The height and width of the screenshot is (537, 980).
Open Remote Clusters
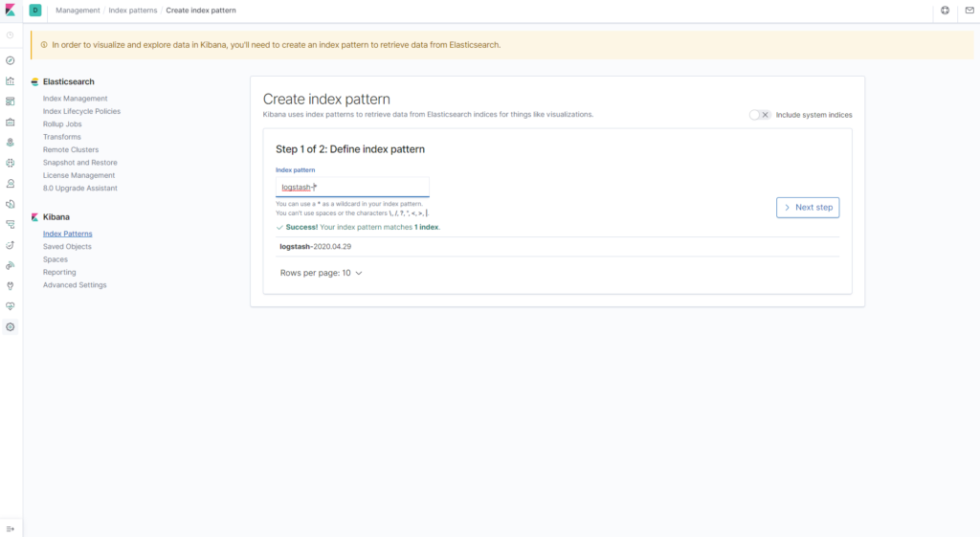(71, 149)
